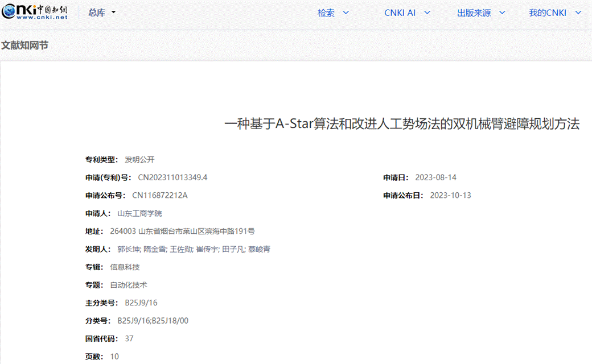Click the CNKI 中国知网 logo
Viewport: 592px width, 364px height.
click(35, 13)
